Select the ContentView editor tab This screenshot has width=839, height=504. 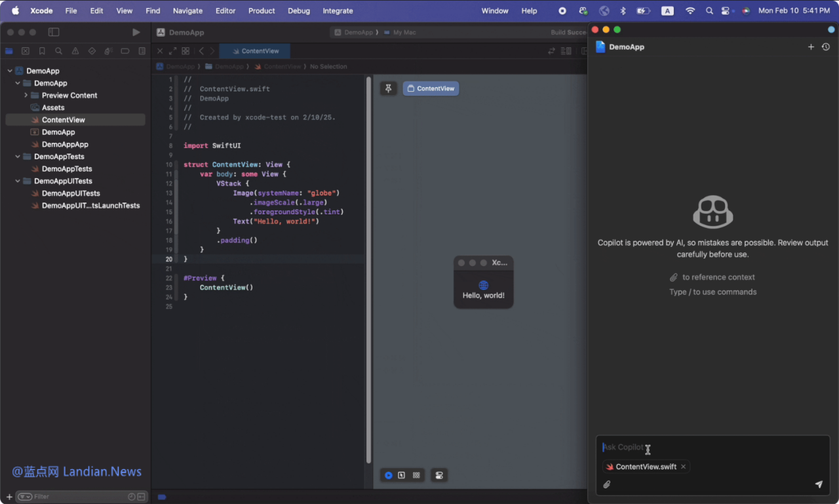[254, 50]
